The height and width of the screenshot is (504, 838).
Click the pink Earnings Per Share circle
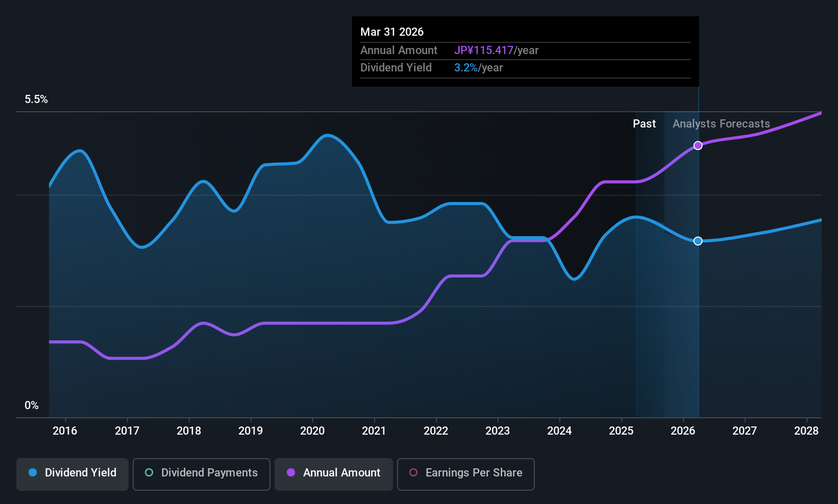point(413,472)
